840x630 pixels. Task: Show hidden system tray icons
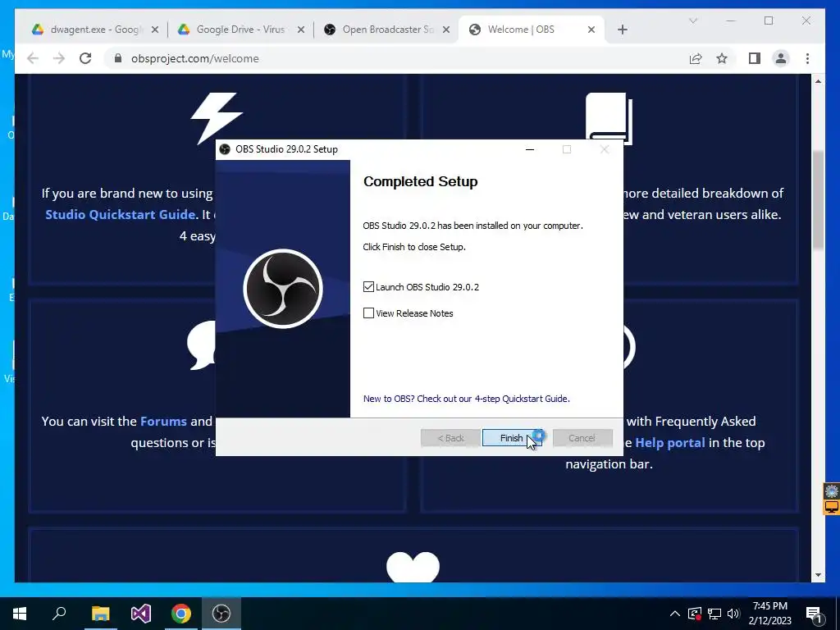click(675, 614)
